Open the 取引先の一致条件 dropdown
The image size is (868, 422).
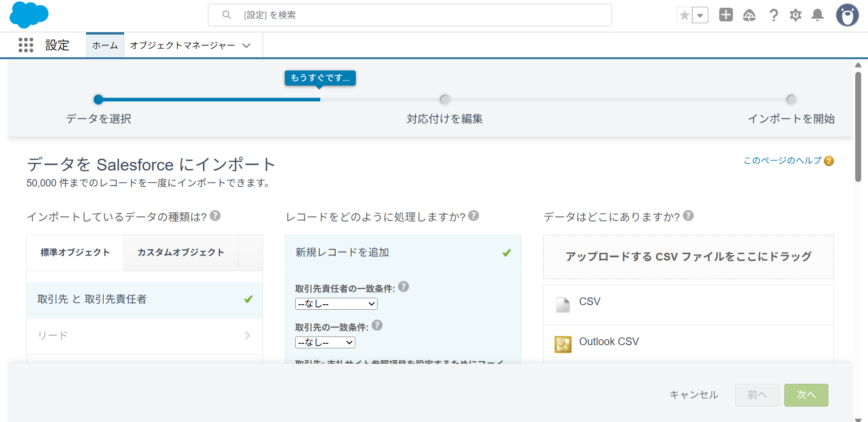tap(325, 342)
